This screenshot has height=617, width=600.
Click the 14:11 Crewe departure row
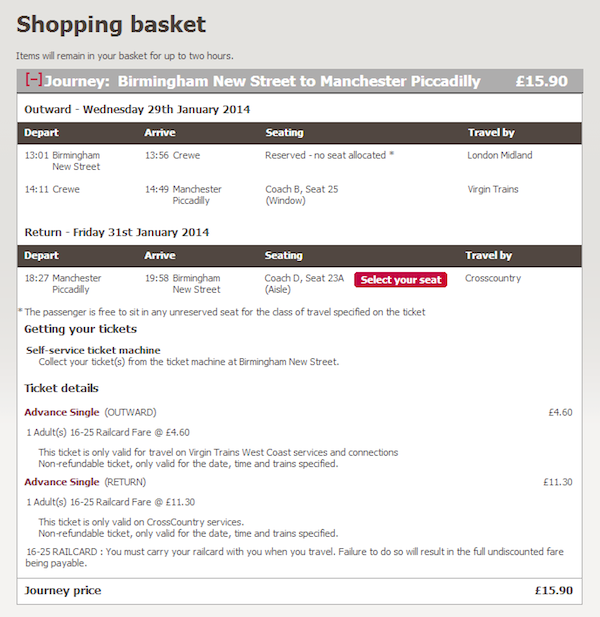[x=300, y=195]
